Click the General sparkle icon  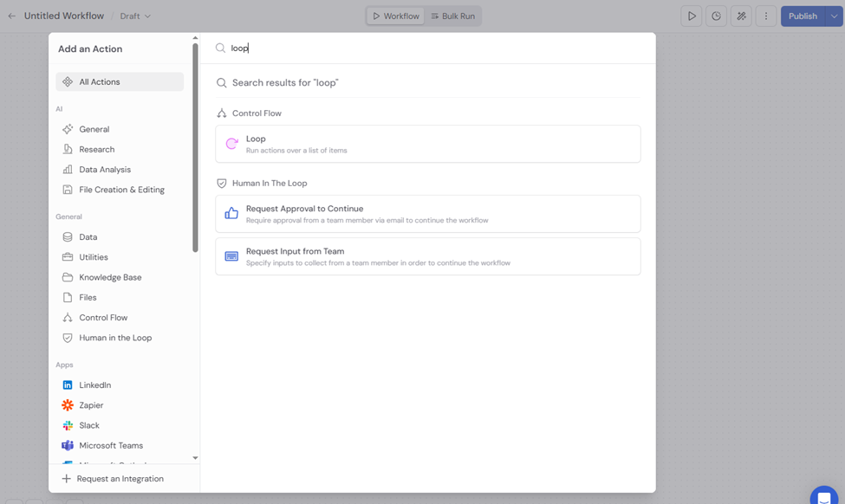pyautogui.click(x=68, y=129)
